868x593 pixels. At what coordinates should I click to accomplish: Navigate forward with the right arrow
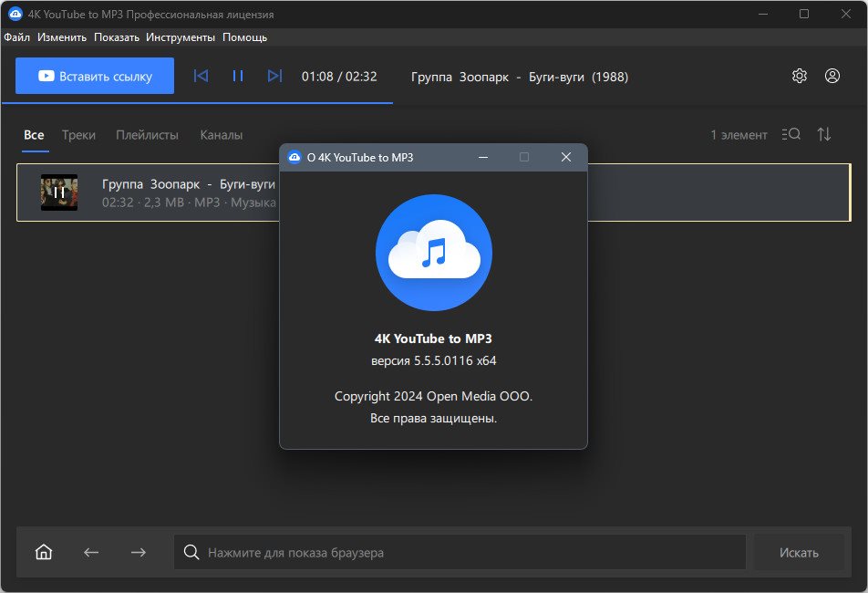click(x=138, y=552)
